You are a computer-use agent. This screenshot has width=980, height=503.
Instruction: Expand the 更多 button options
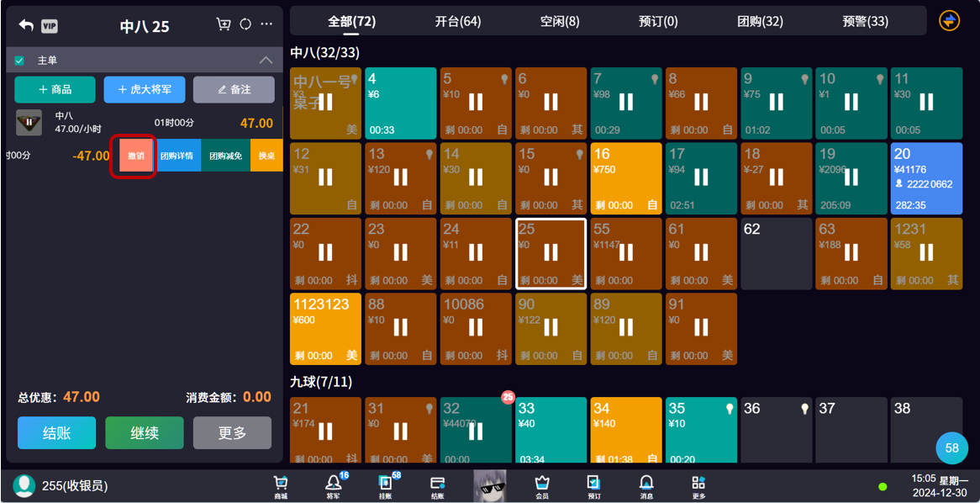coord(232,433)
